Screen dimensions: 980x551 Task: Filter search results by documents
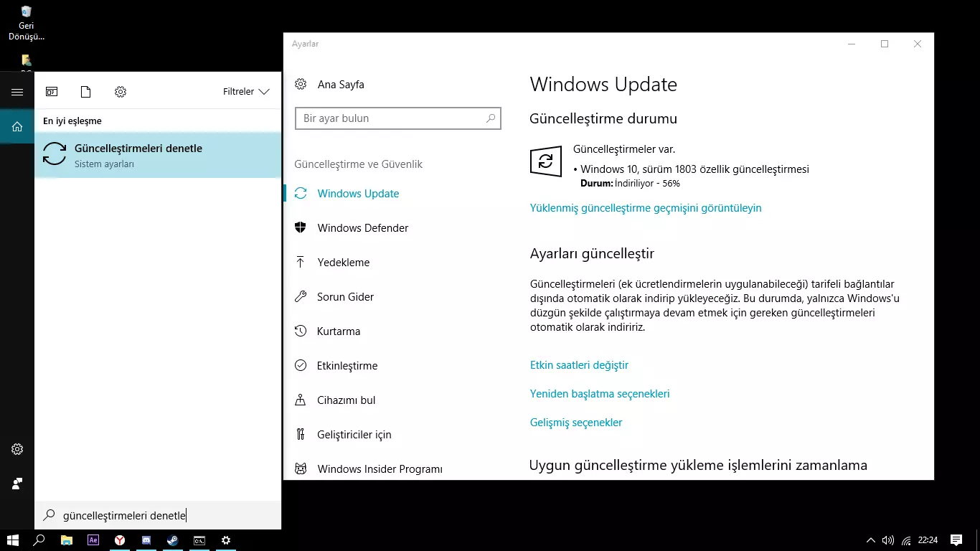(86, 92)
